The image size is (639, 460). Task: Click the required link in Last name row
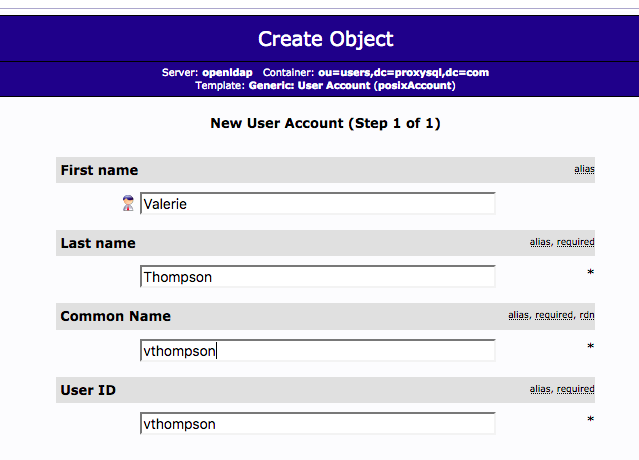click(576, 242)
